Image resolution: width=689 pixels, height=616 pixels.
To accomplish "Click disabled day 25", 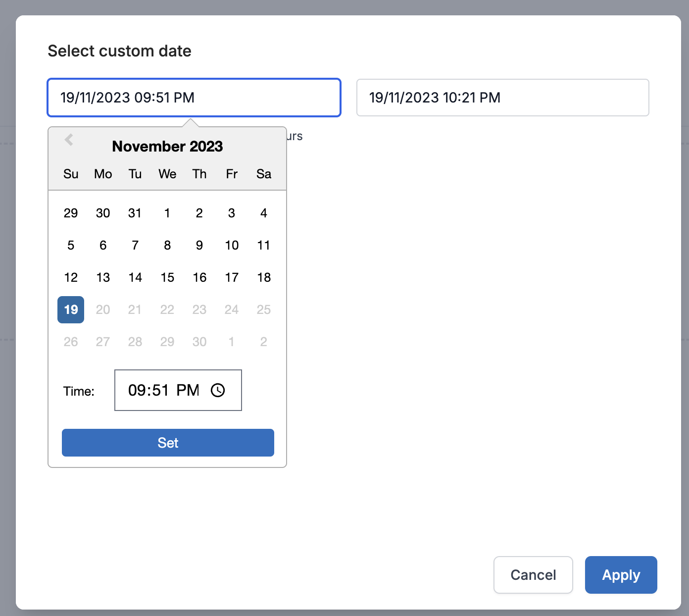I will click(264, 309).
